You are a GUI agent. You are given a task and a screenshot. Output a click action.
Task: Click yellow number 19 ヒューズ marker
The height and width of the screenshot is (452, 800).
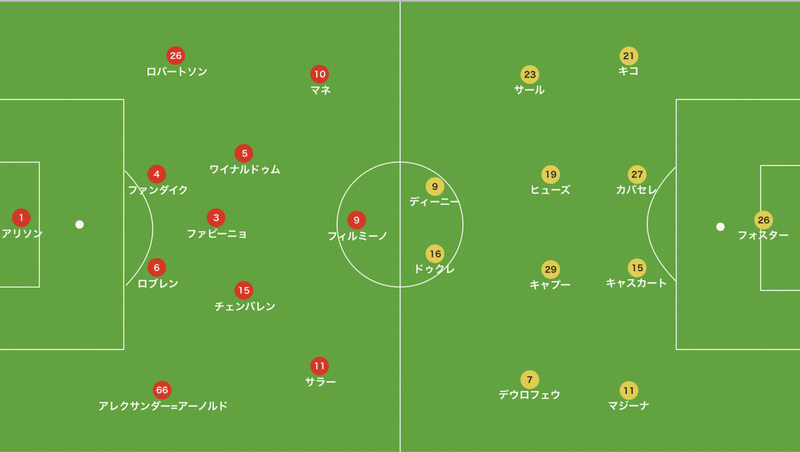tap(550, 174)
